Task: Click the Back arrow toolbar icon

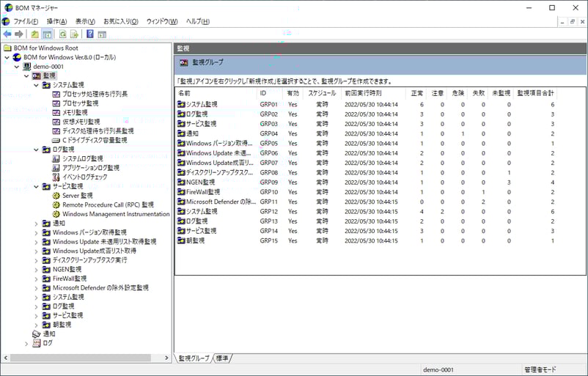Action: (7, 34)
